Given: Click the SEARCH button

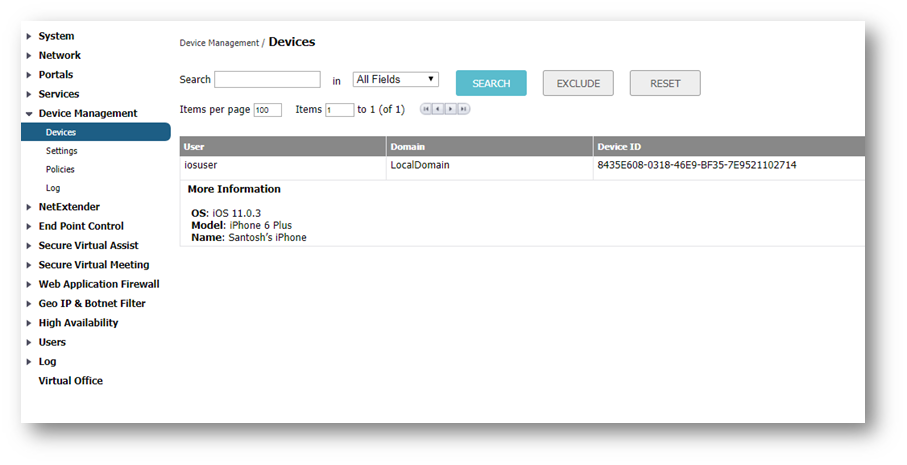Looking at the screenshot, I should click(x=491, y=84).
